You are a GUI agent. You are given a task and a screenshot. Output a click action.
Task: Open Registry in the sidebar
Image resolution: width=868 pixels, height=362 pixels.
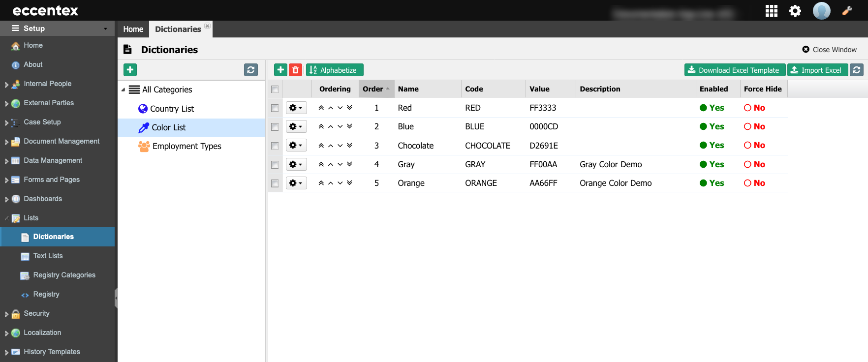[46, 294]
